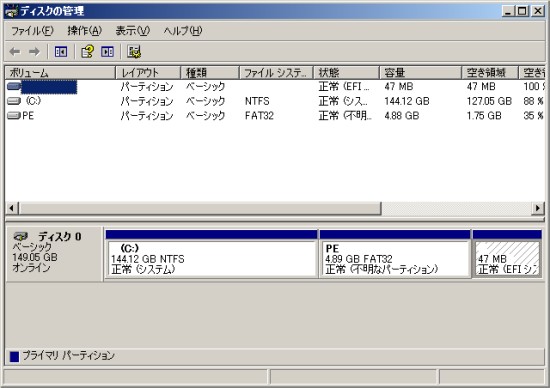550x388 pixels.
Task: Sort by the 容量 column header
Action: click(421, 73)
